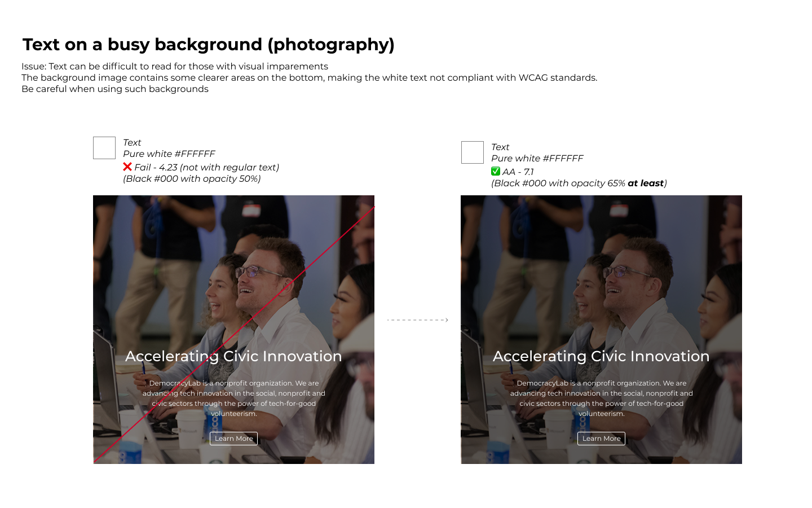The width and height of the screenshot is (812, 508).
Task: Click the 'Be careful when using such backgrounds' line
Action: coord(115,89)
